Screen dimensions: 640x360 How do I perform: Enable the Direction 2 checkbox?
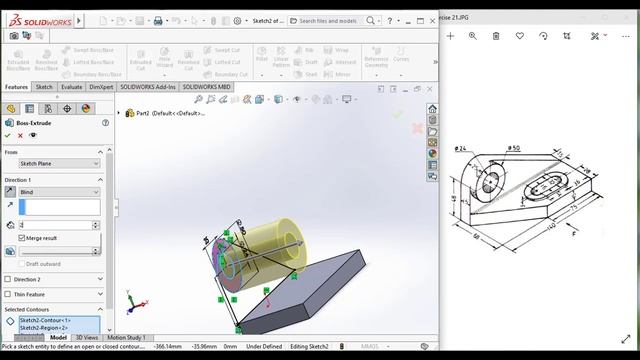[x=7, y=279]
